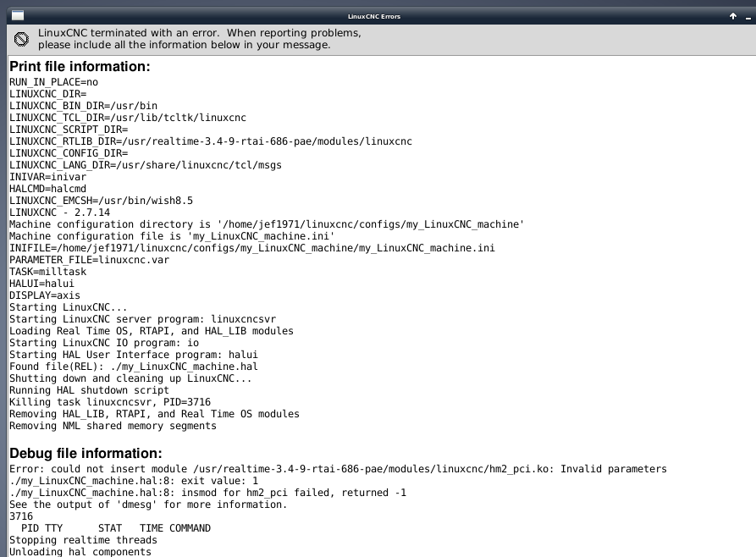Click the standalone '3716' line
Viewport: 756px width, 557px height.
click(x=21, y=516)
